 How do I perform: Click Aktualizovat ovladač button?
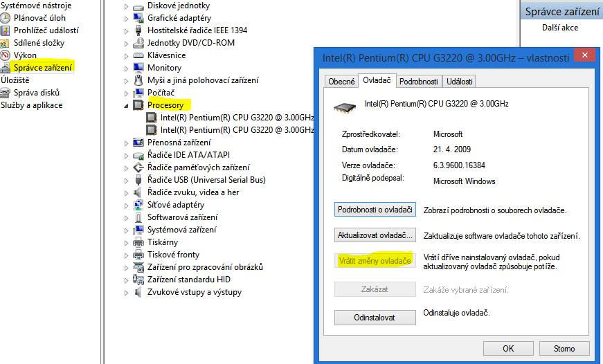[x=375, y=235]
